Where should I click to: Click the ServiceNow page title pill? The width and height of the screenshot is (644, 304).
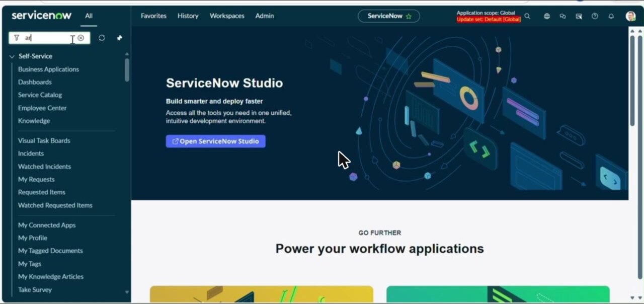tap(388, 16)
